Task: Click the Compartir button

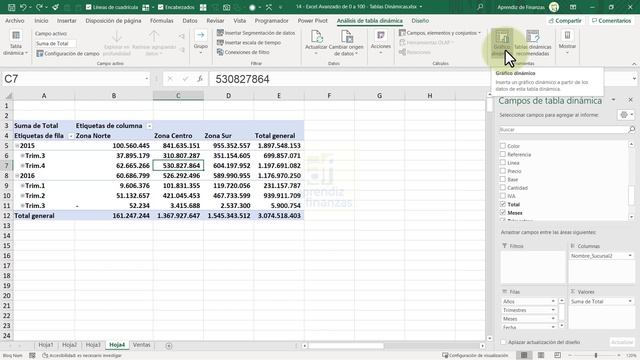Action: point(565,20)
